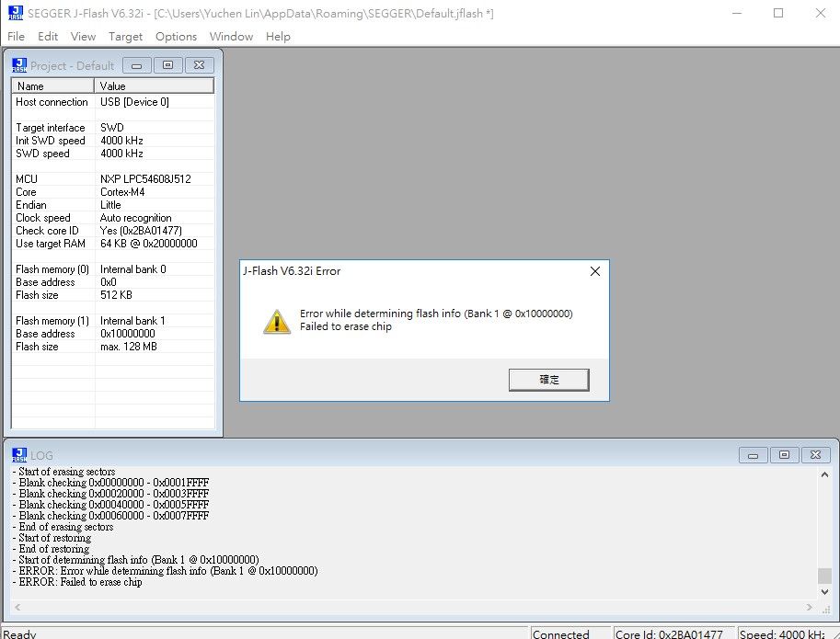
Task: Click the Yes (0x2BA01477) core ID value
Action: click(141, 230)
